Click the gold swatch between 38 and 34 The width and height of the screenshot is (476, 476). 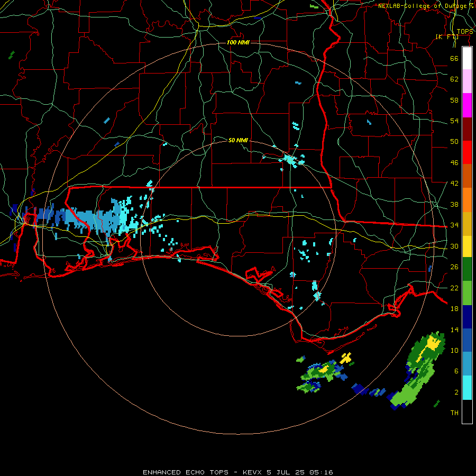tap(467, 224)
